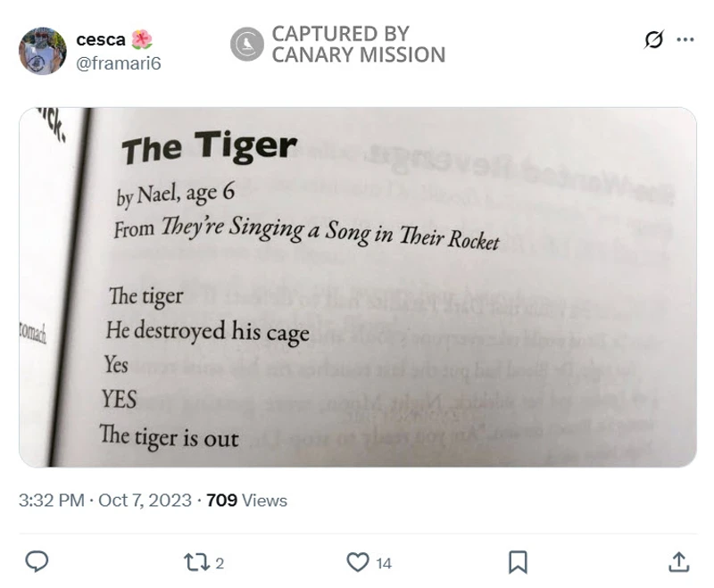Image resolution: width=714 pixels, height=588 pixels.
Task: Click the slashed-circle Grok icon
Action: coord(653,40)
